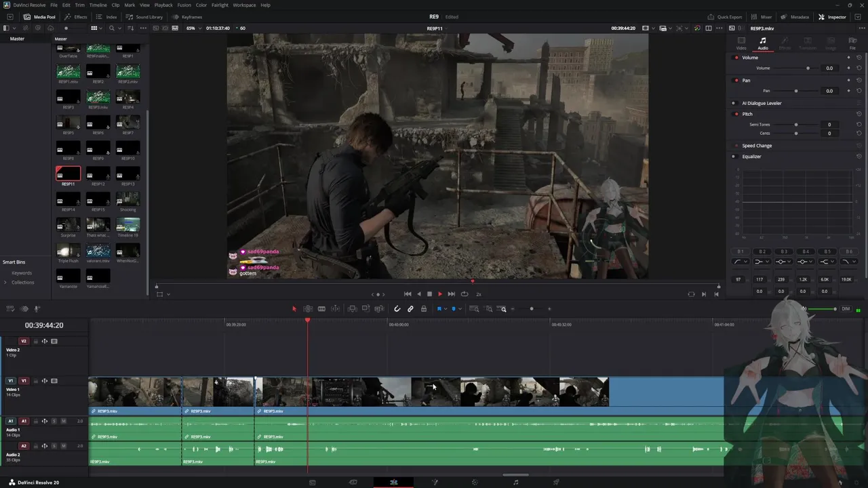868x488 pixels.
Task: Open the Effects panel
Action: [75, 17]
